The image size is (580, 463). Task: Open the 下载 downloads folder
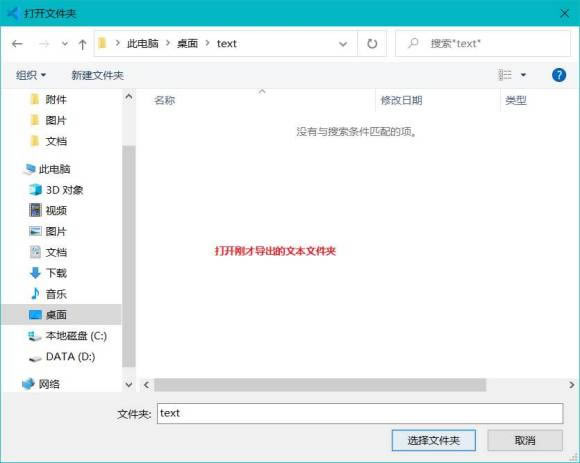[48, 273]
